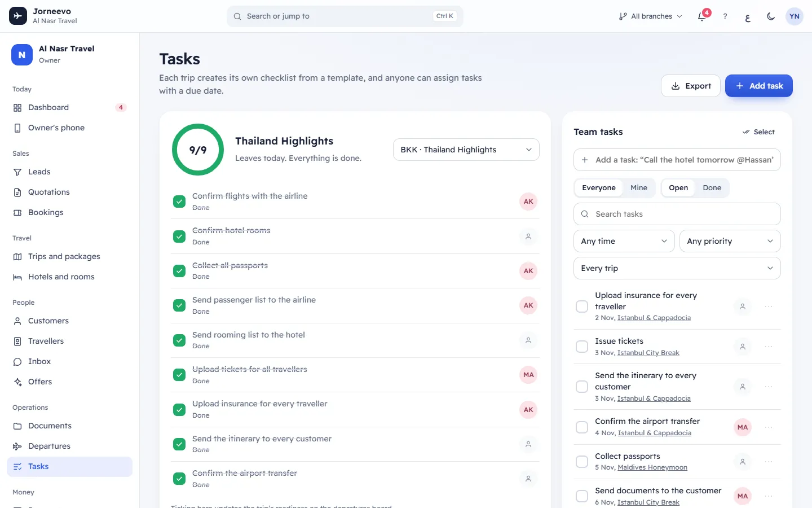Click MA avatar on Upload tickets row

(x=528, y=375)
